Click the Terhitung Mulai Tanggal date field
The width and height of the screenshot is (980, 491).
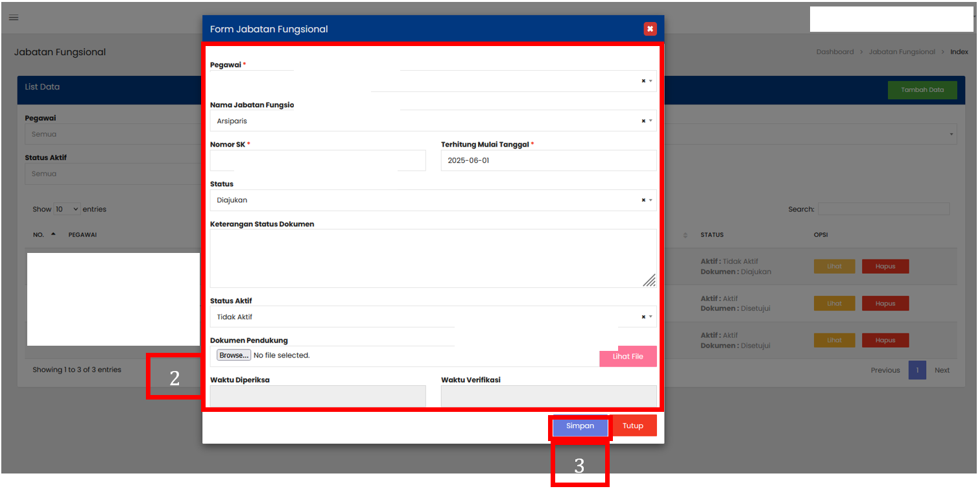(548, 160)
